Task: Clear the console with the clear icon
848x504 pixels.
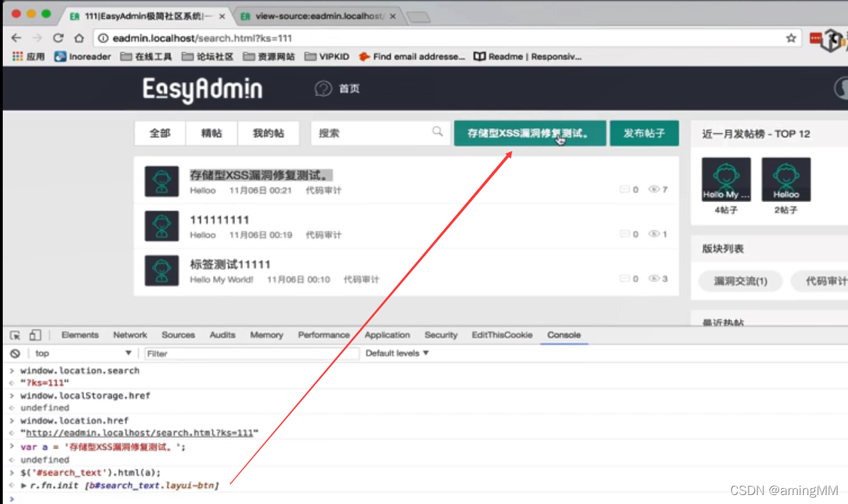Action: click(x=14, y=353)
